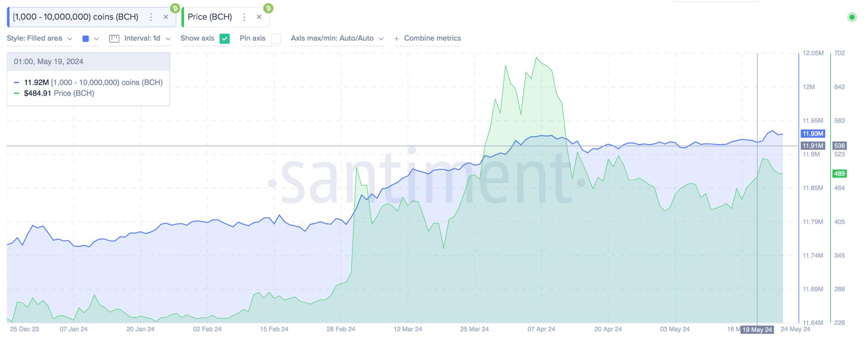
Task: Click the 07 Apr 24 axis date
Action: [541, 329]
